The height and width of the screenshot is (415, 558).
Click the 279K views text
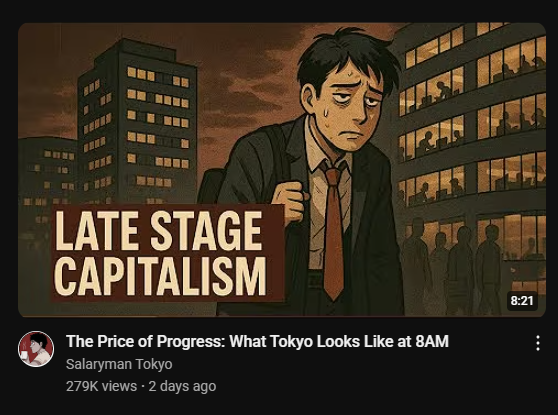101,386
